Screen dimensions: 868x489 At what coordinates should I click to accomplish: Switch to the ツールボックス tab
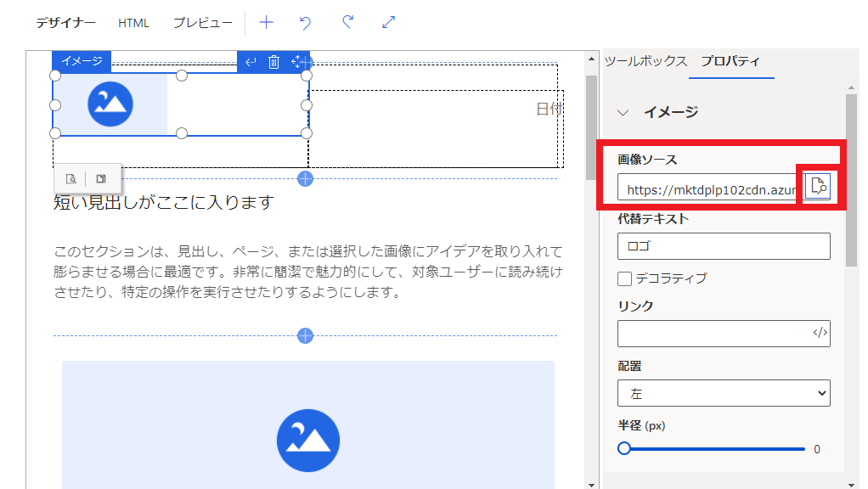(x=645, y=61)
